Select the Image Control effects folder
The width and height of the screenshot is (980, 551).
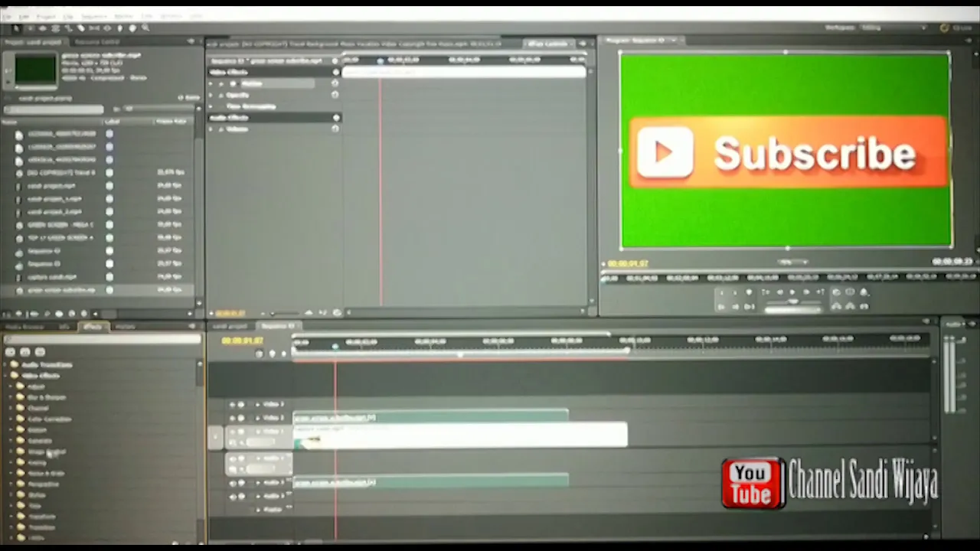pos(46,452)
